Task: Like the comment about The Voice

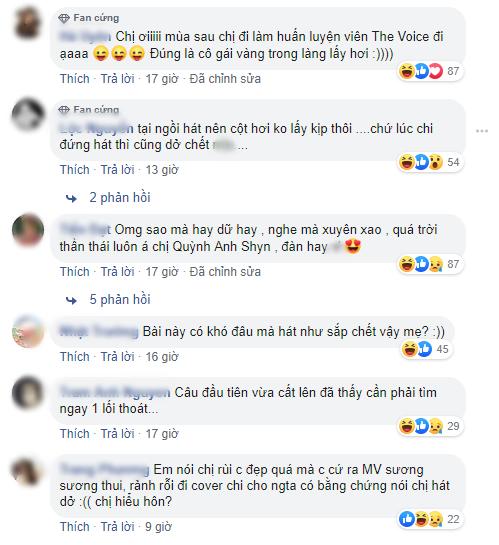Action: (75, 79)
